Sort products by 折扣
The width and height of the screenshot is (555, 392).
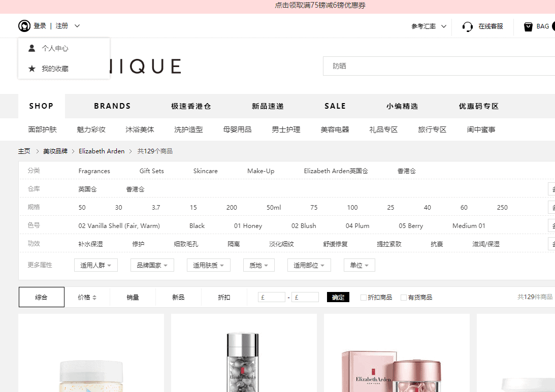(x=224, y=298)
